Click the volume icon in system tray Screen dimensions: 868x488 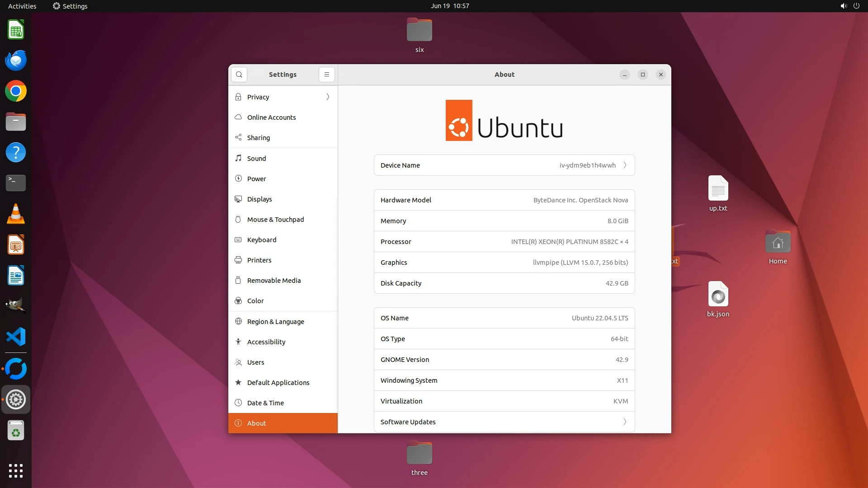(843, 6)
